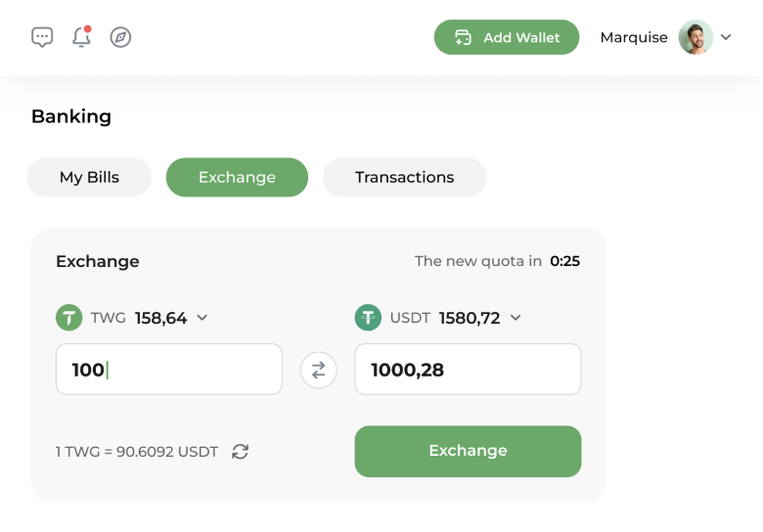Image resolution: width=763 pixels, height=532 pixels.
Task: Click the USDT amount input field
Action: [468, 370]
